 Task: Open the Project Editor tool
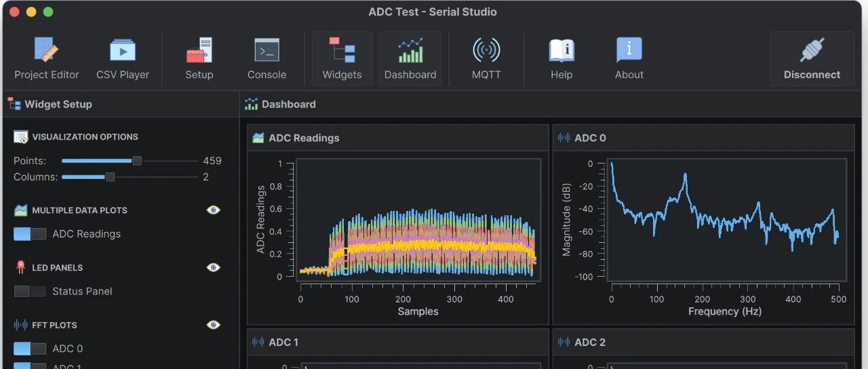tap(46, 58)
